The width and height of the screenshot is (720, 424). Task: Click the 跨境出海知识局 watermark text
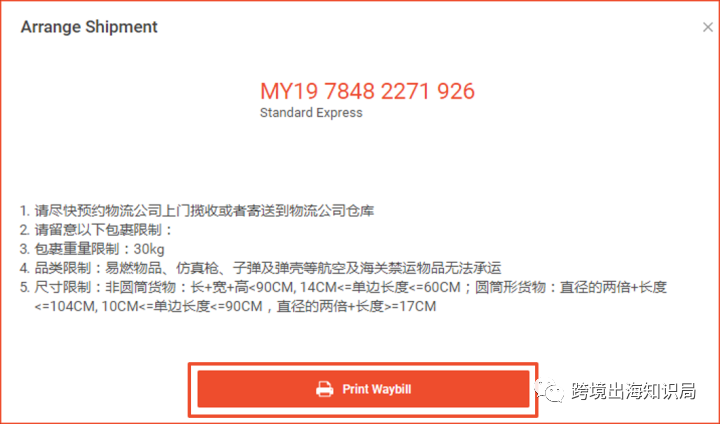634,391
